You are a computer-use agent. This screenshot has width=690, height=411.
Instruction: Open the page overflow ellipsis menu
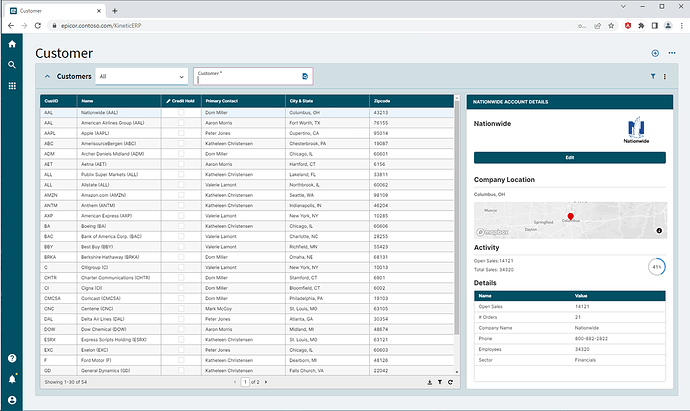point(672,53)
